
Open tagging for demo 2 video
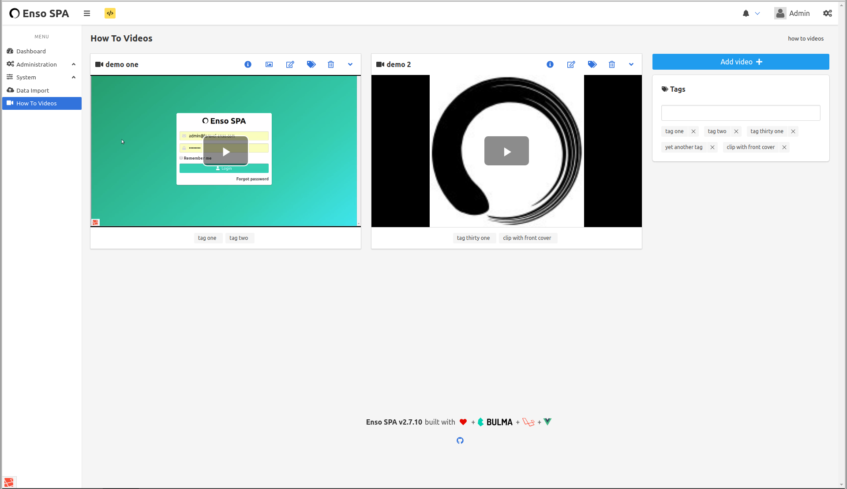click(x=592, y=64)
